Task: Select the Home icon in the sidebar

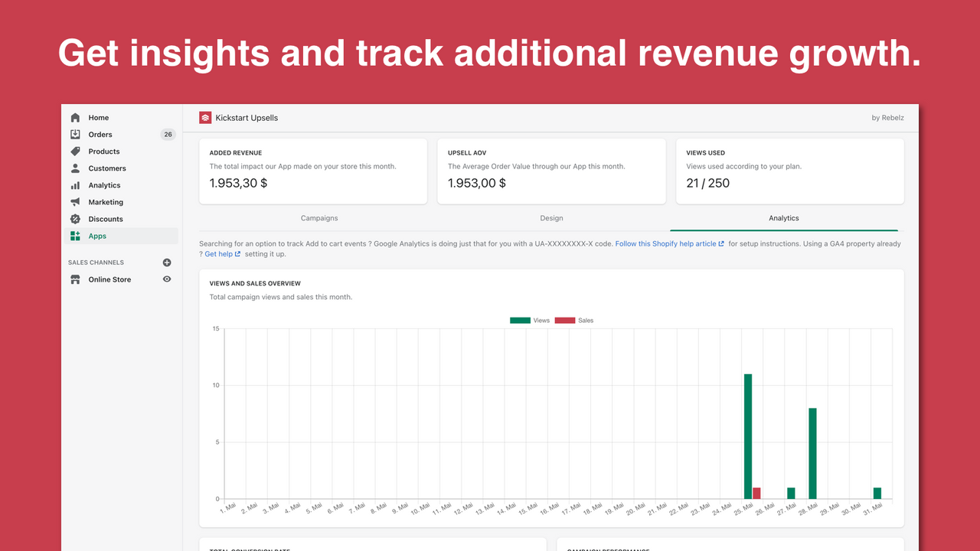Action: click(x=74, y=117)
